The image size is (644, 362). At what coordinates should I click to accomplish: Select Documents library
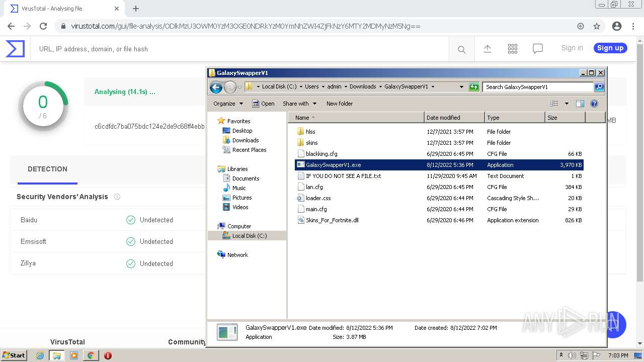[242, 178]
